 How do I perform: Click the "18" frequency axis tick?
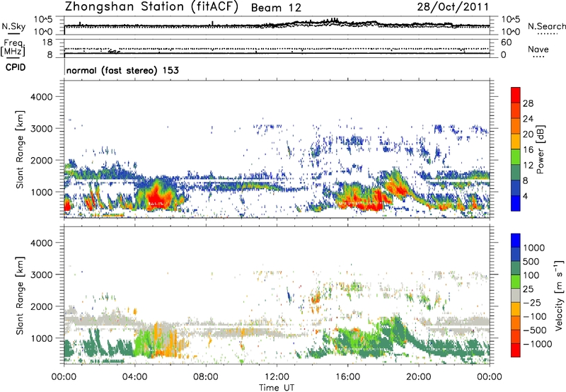(x=47, y=42)
